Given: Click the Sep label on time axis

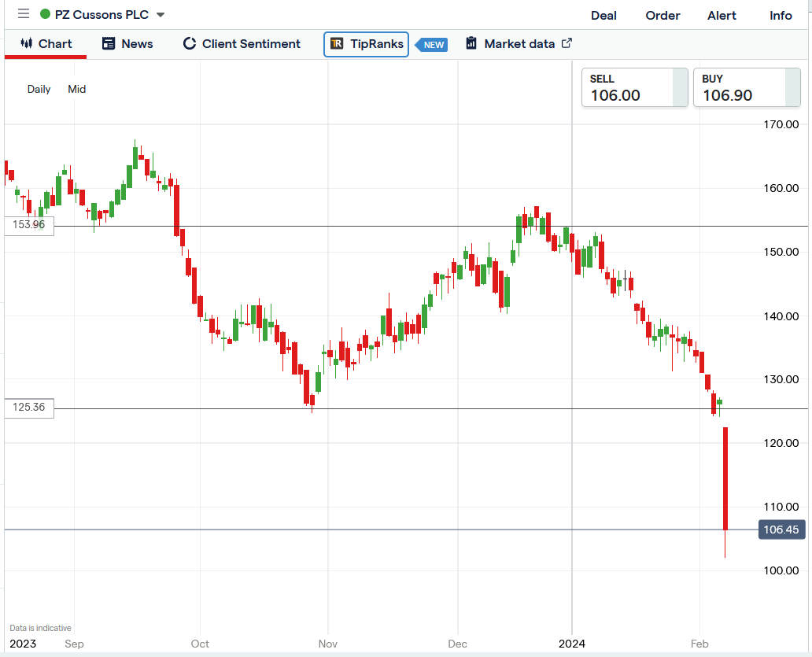Looking at the screenshot, I should pyautogui.click(x=74, y=644).
